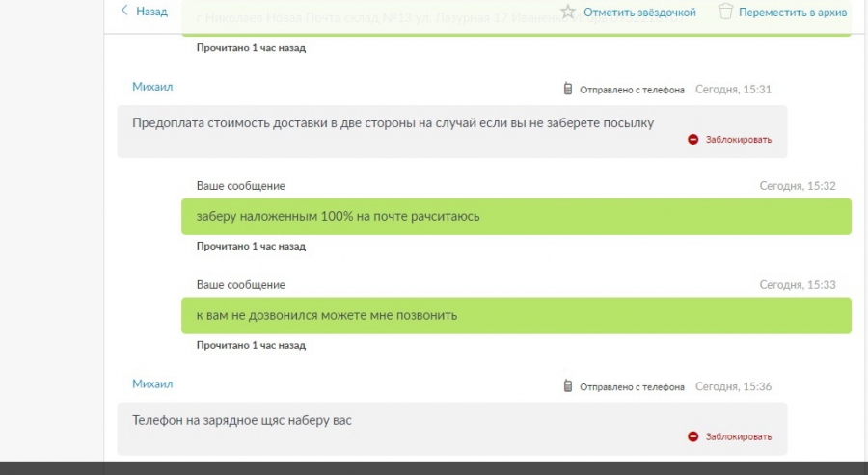This screenshot has width=868, height=475.
Task: Click the star icon to mark conversation
Action: 567,12
